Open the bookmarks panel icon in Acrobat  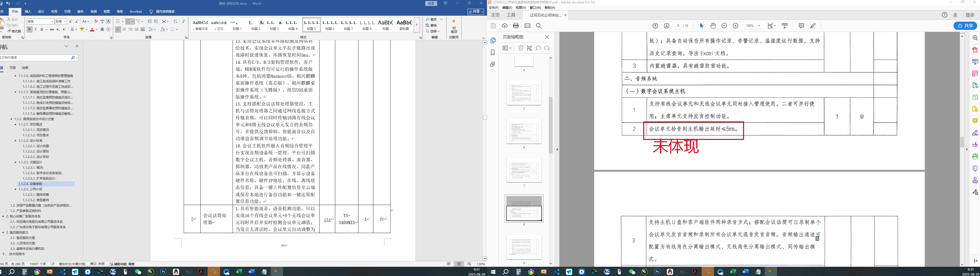493,52
